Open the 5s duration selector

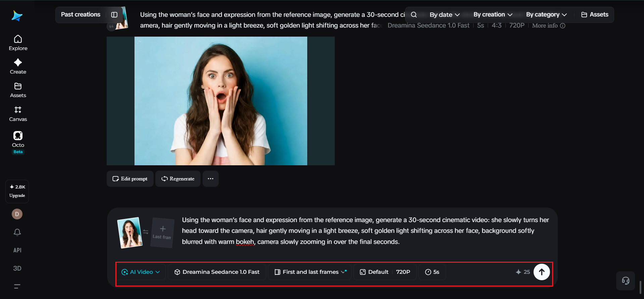432,272
